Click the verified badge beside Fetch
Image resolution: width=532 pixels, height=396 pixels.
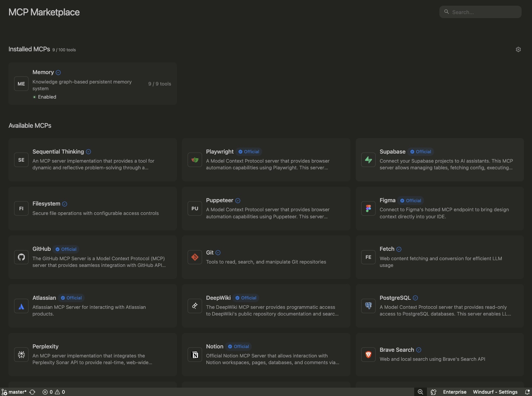coord(399,249)
